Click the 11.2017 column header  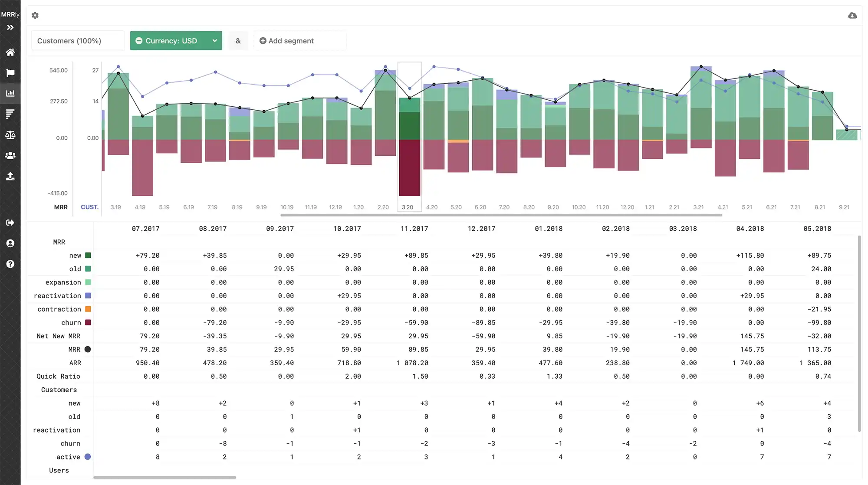(414, 229)
